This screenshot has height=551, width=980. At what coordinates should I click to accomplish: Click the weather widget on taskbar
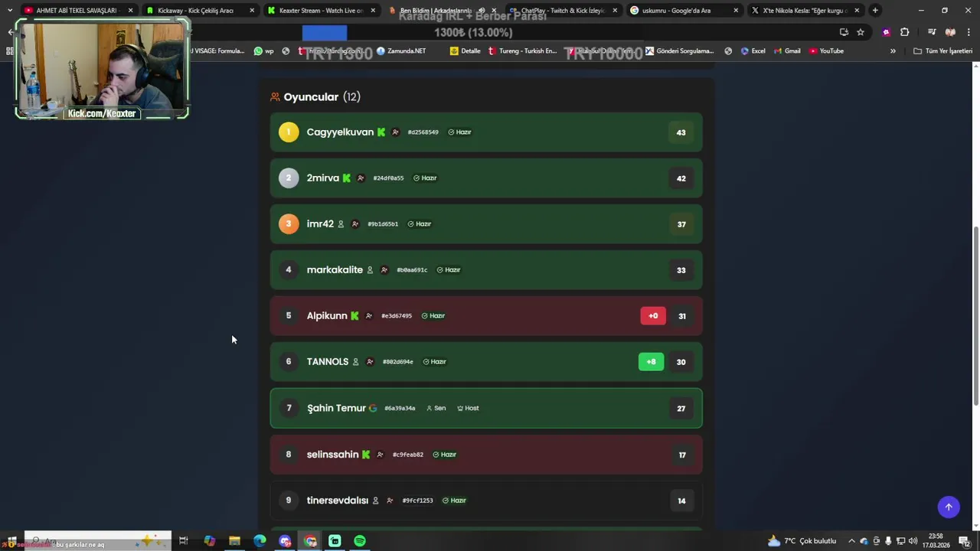[x=802, y=541]
